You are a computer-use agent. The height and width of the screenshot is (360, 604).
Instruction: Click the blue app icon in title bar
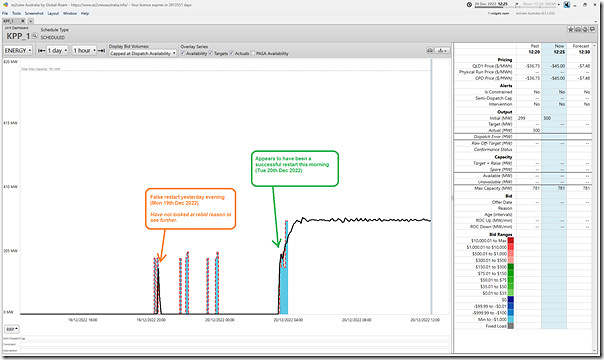click(567, 5)
